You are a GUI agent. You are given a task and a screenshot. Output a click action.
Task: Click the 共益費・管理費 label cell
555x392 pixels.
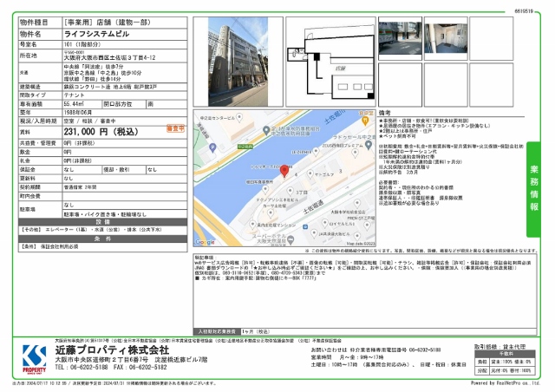point(41,143)
